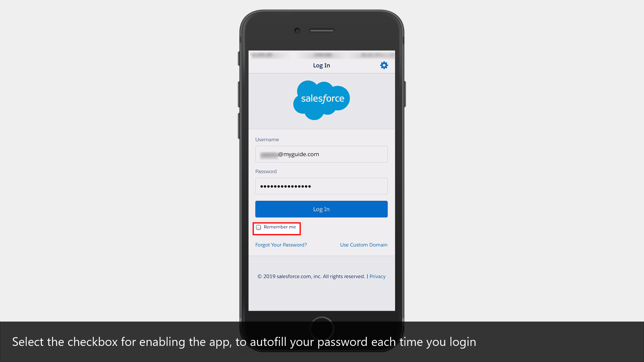Image resolution: width=644 pixels, height=362 pixels.
Task: Click the Forgot Your Password link icon
Action: coord(281,245)
